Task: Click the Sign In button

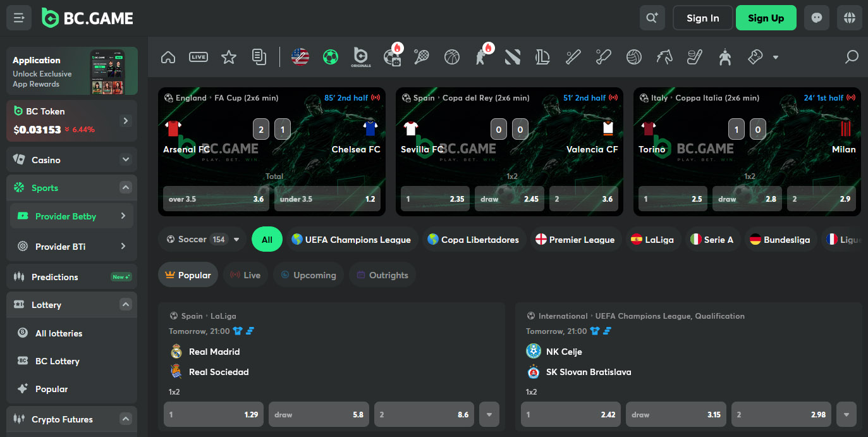Action: [x=703, y=18]
